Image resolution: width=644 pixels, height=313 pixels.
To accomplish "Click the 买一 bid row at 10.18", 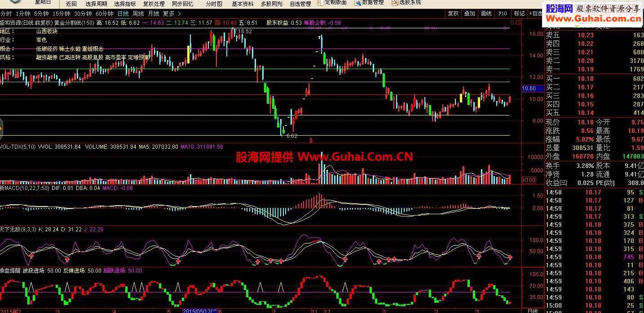I will tap(594, 79).
